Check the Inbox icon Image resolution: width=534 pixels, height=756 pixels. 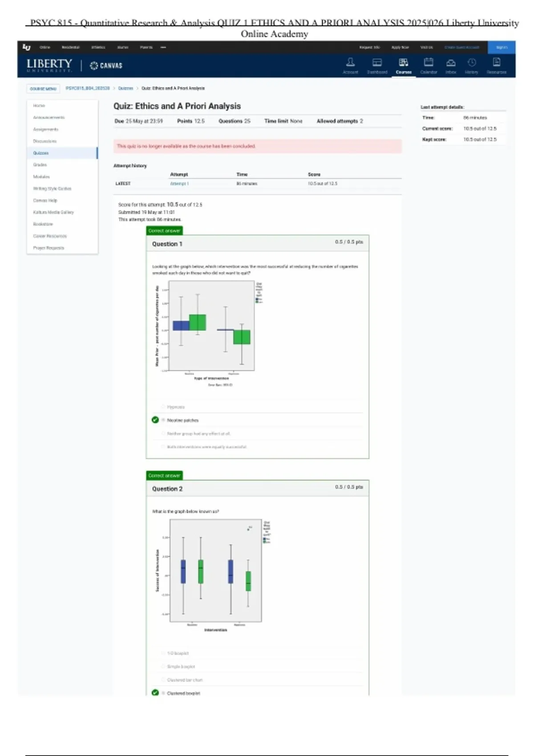[451, 63]
